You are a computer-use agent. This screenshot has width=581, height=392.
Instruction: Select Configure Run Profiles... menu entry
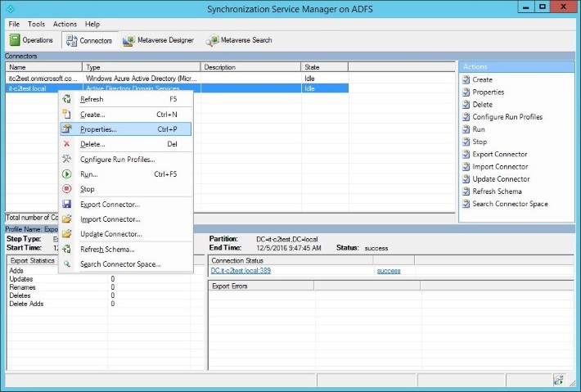[126, 160]
